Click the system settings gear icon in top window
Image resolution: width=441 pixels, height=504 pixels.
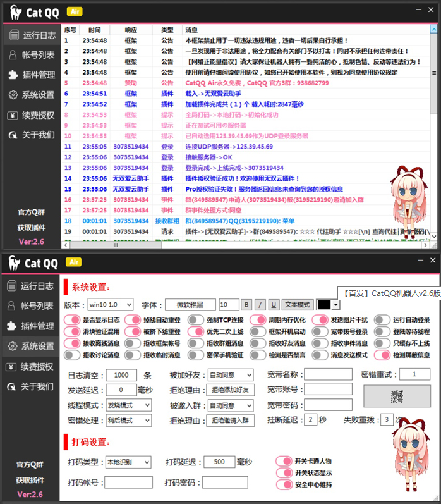tap(13, 95)
